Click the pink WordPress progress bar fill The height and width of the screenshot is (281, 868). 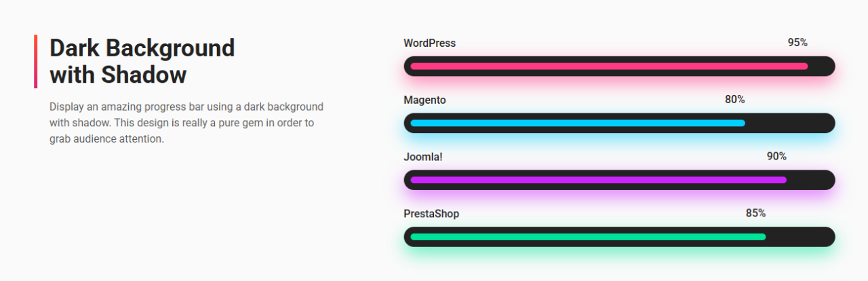[609, 67]
